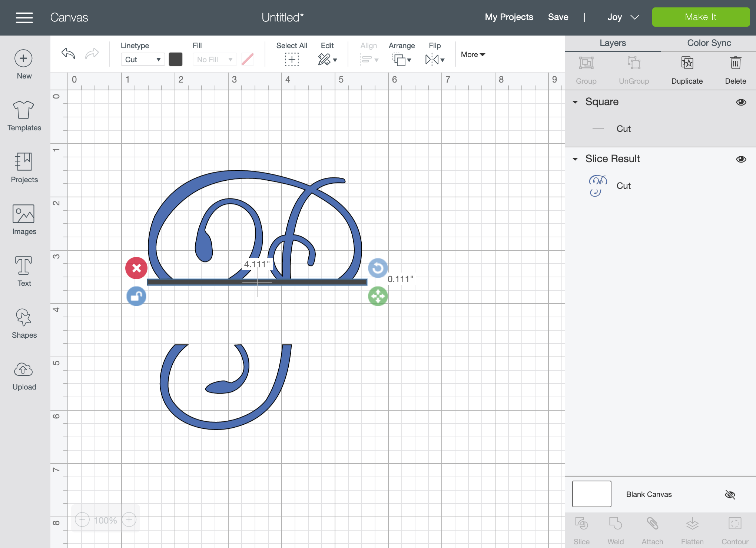Create a New project
Image resolution: width=756 pixels, height=548 pixels.
click(x=24, y=65)
